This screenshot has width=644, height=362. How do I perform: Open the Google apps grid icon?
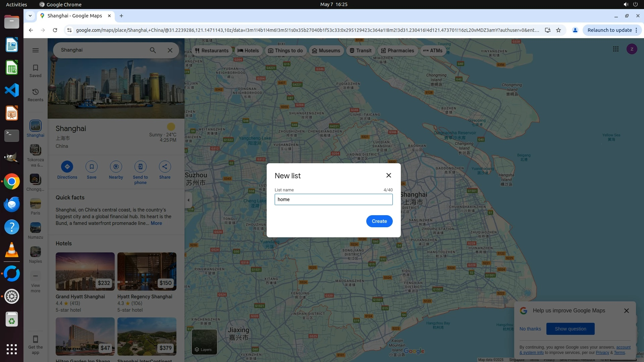click(x=615, y=49)
